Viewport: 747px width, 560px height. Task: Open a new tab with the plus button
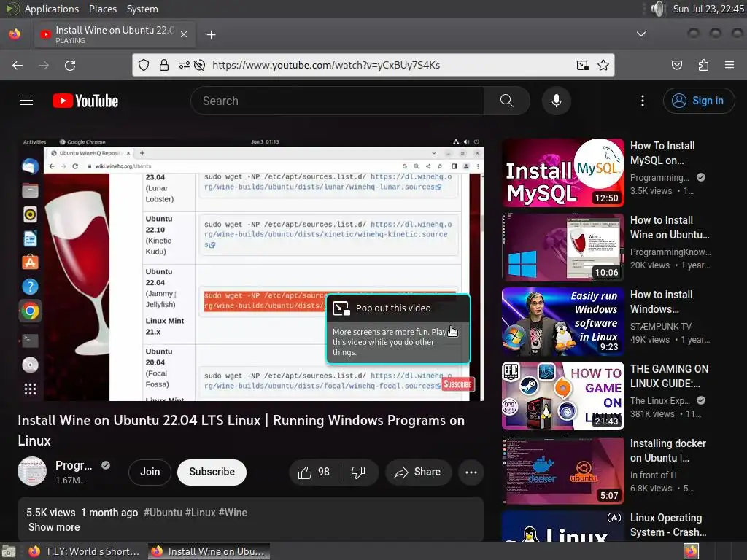(x=211, y=35)
